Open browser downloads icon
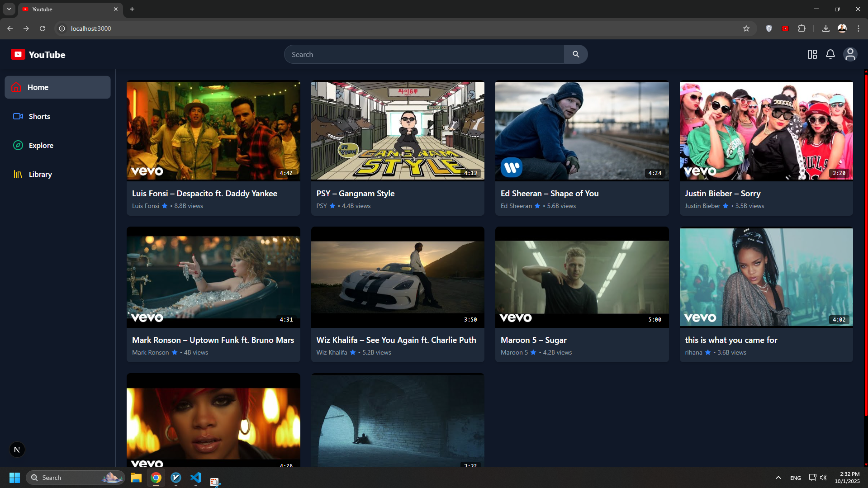This screenshot has height=488, width=868. click(x=825, y=28)
